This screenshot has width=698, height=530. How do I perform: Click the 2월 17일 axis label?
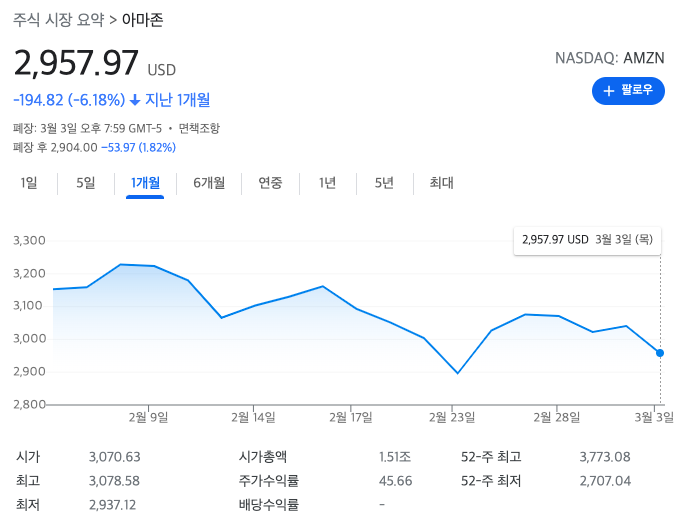(351, 417)
